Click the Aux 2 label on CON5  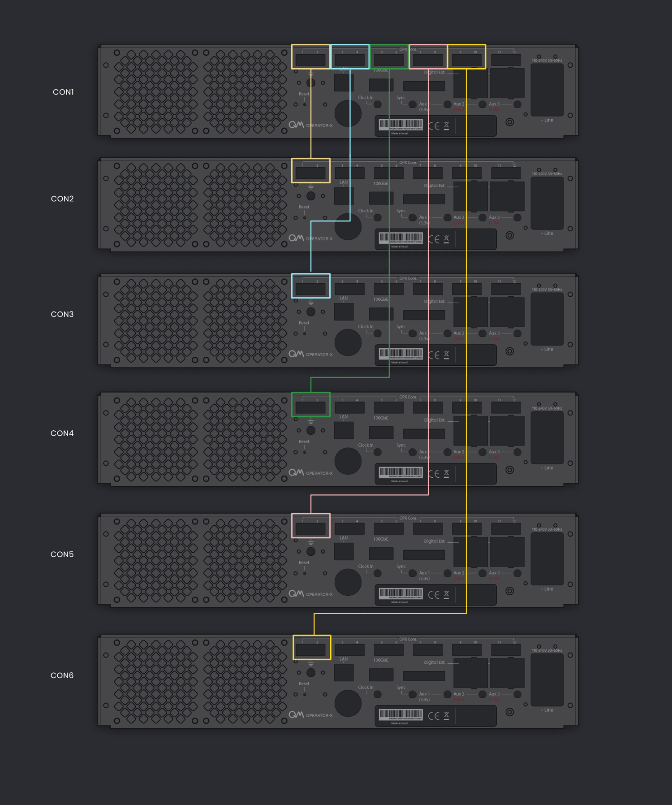pos(459,573)
